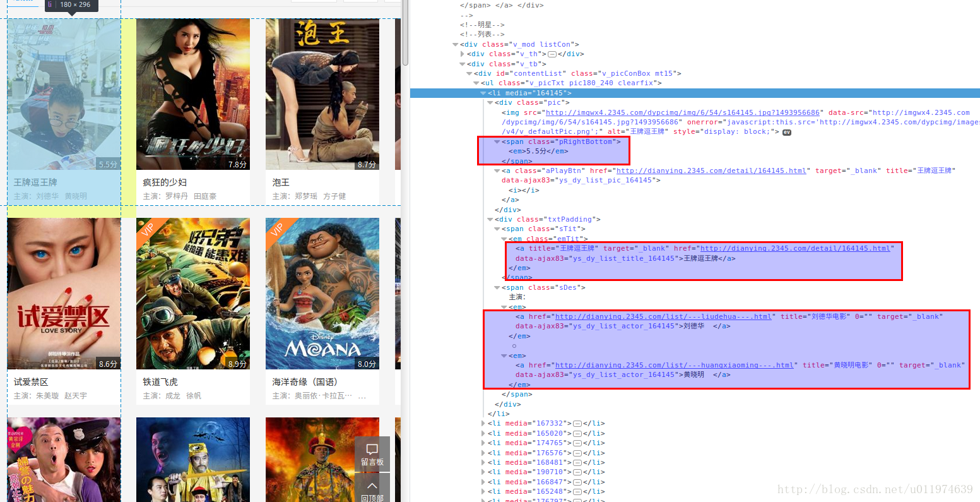Expand the div class v_th node
980x502 pixels.
tap(463, 54)
